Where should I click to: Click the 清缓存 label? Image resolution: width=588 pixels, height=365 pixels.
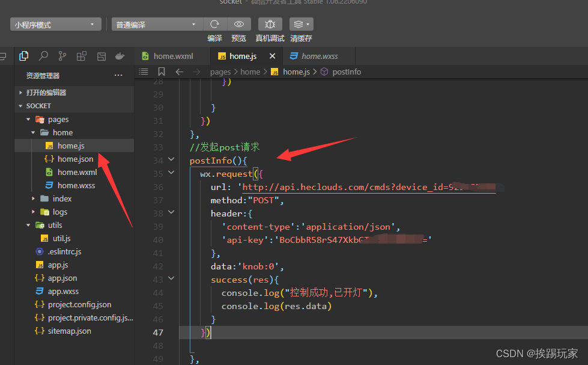click(301, 38)
